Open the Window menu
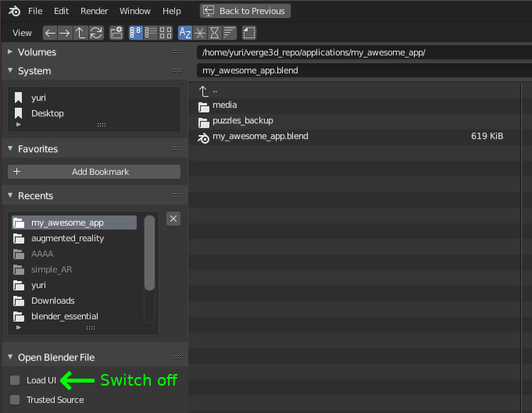 pyautogui.click(x=134, y=11)
